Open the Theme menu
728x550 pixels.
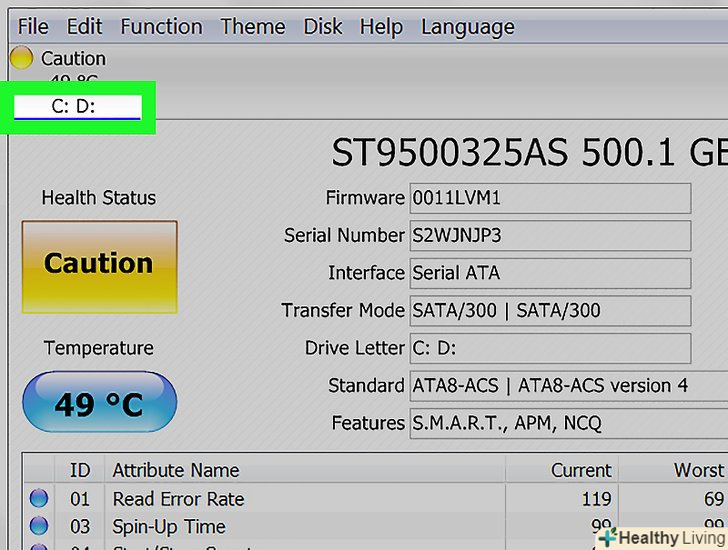tap(251, 27)
